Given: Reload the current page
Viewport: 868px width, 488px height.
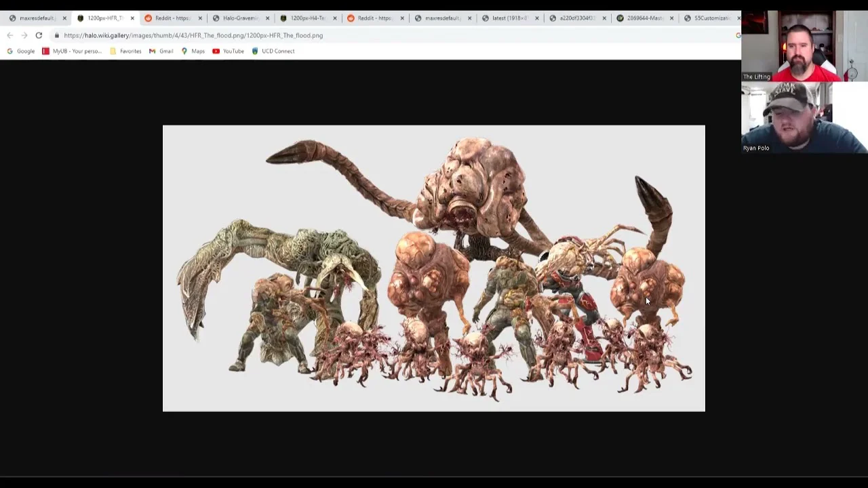Looking at the screenshot, I should pos(39,35).
